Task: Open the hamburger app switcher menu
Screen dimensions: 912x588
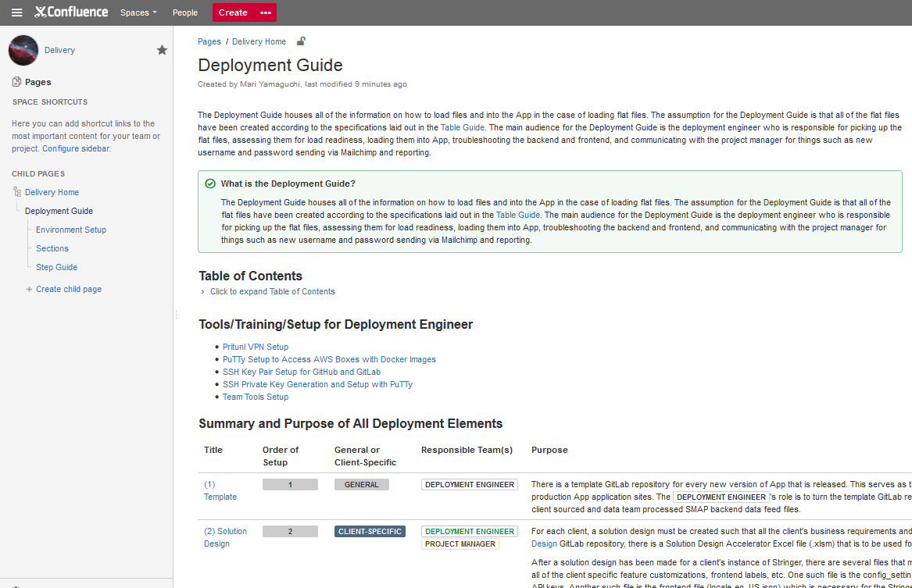Action: pos(17,12)
